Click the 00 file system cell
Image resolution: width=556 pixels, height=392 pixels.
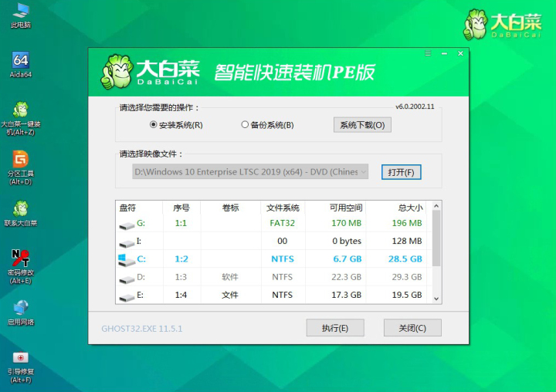click(283, 241)
